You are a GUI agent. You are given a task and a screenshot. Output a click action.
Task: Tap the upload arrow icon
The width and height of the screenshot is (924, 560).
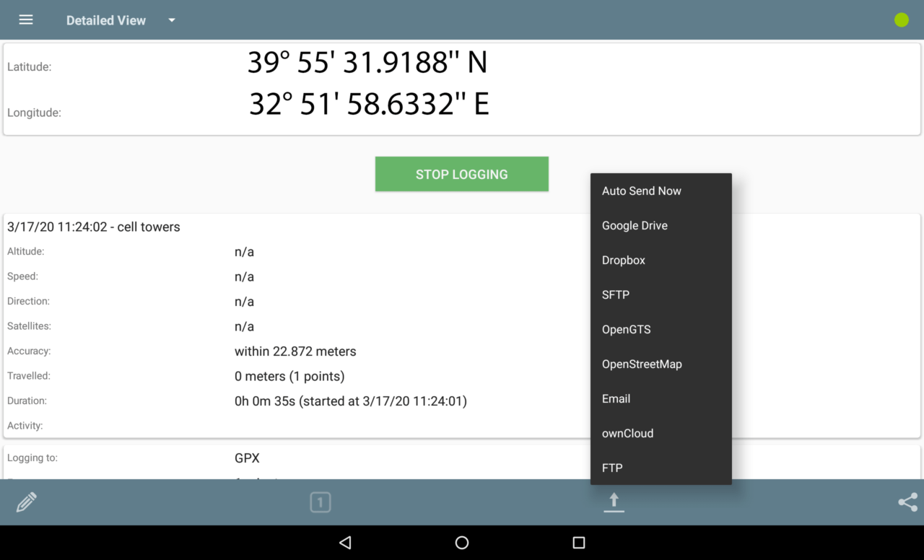point(614,502)
